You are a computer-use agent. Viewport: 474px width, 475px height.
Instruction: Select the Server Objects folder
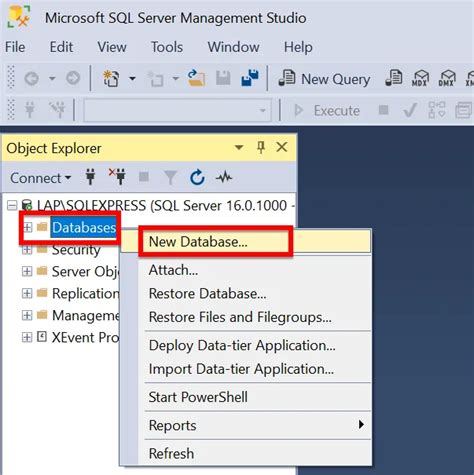point(85,271)
